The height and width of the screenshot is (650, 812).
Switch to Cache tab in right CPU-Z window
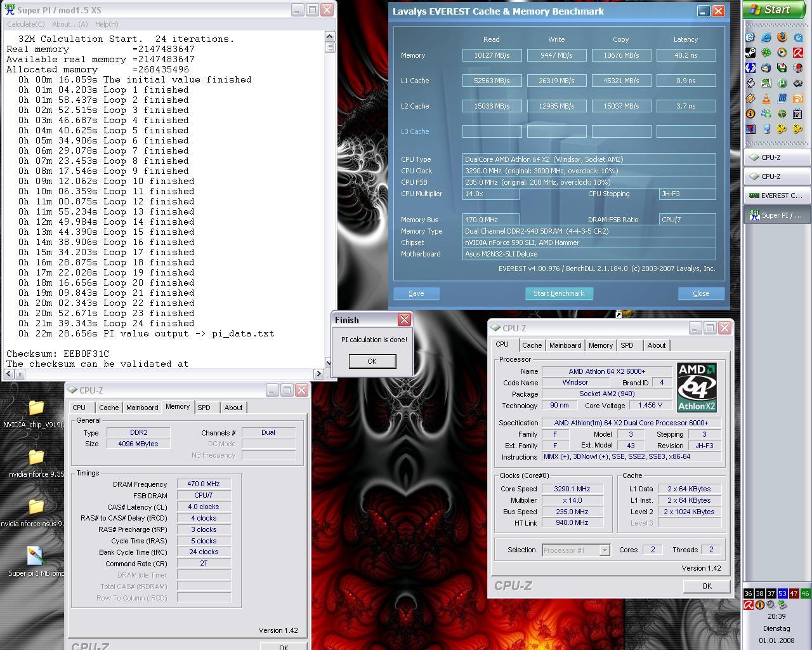[x=532, y=345]
